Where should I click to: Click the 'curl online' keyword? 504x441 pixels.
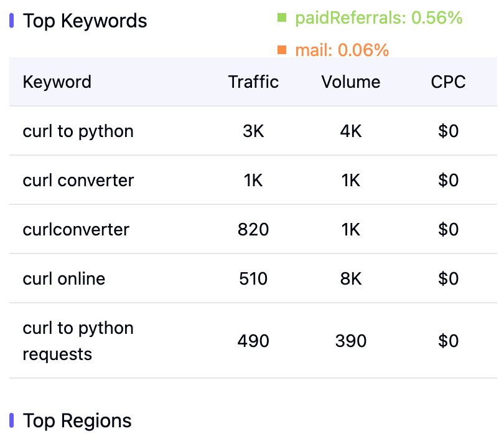point(63,278)
